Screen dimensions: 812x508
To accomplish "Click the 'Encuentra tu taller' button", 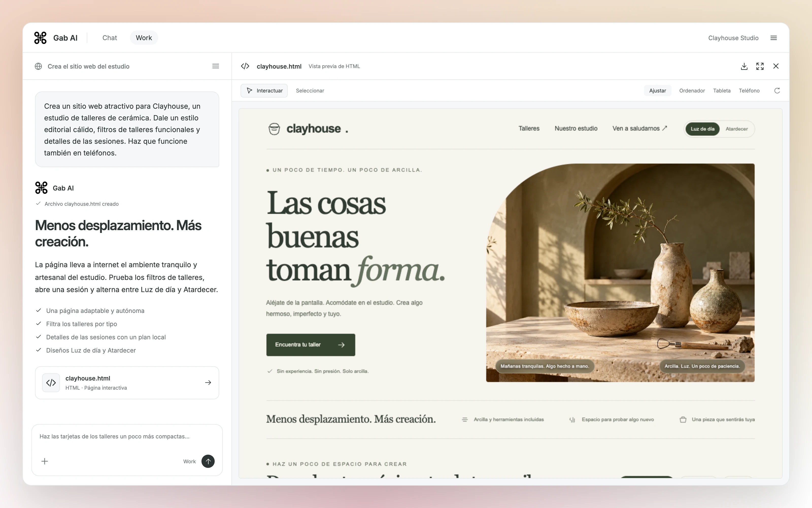I will point(311,345).
